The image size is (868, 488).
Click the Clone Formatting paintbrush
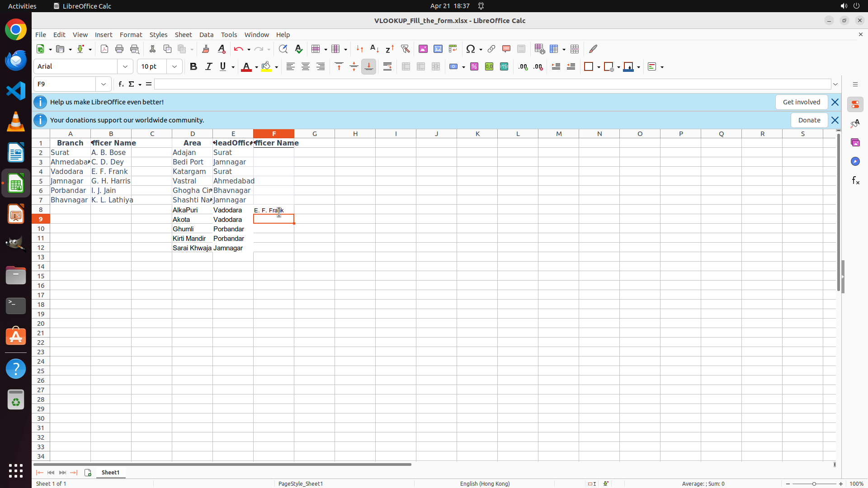pyautogui.click(x=206, y=49)
